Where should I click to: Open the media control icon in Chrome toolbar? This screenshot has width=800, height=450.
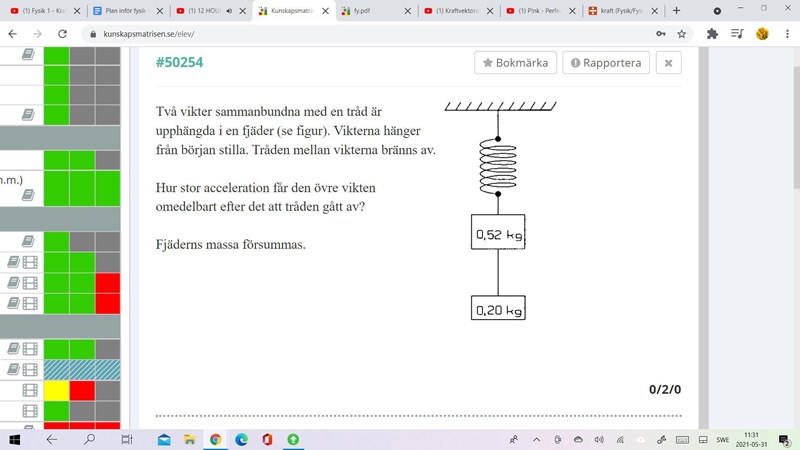pyautogui.click(x=737, y=33)
